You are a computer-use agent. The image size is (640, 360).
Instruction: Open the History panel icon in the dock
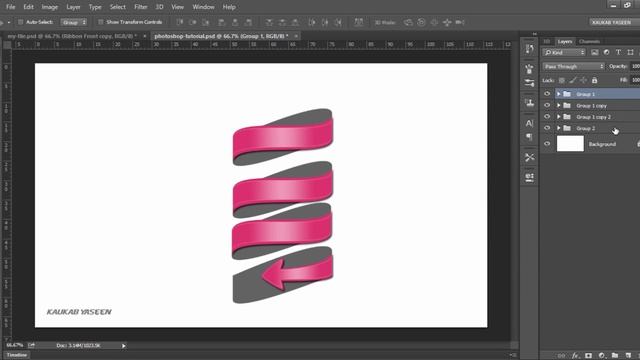[529, 49]
